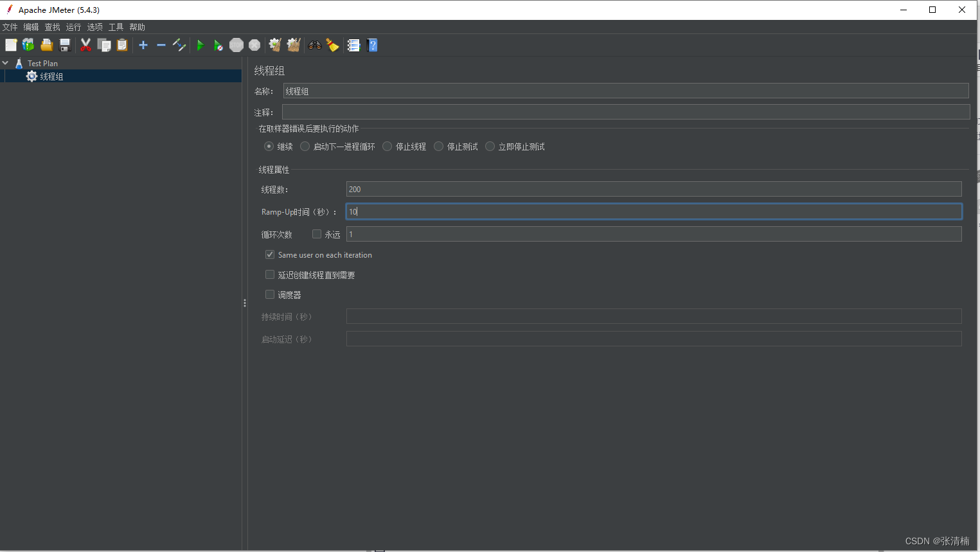
Task: Reset search with the yellow broom icon
Action: [332, 45]
